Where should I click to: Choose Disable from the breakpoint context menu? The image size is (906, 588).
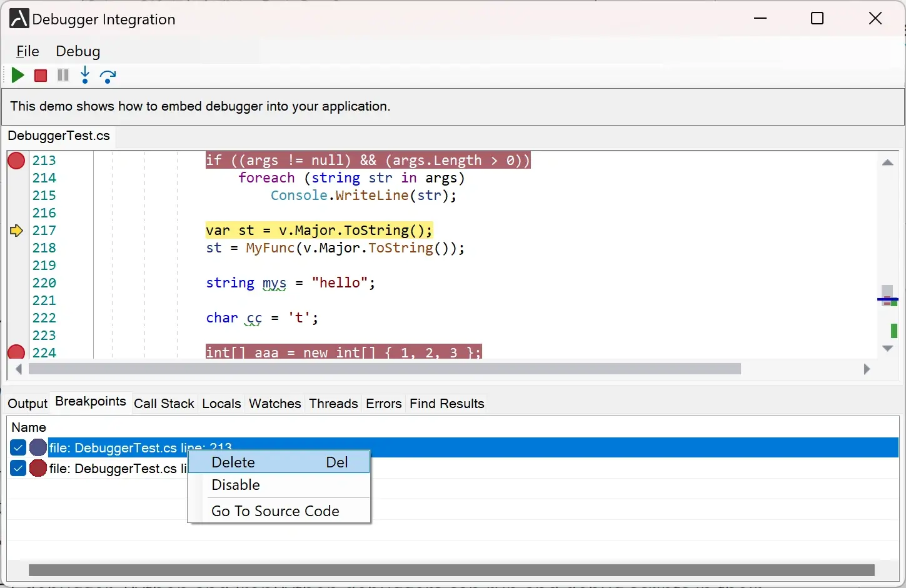click(236, 485)
